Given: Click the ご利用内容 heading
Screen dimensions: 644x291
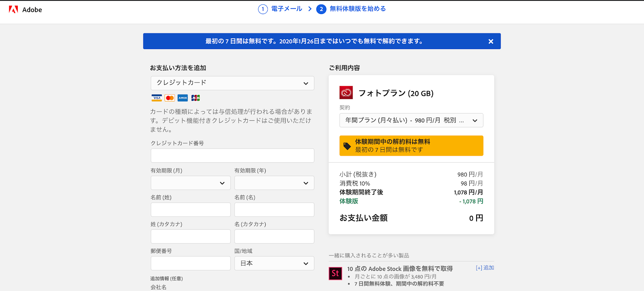Looking at the screenshot, I should point(345,68).
